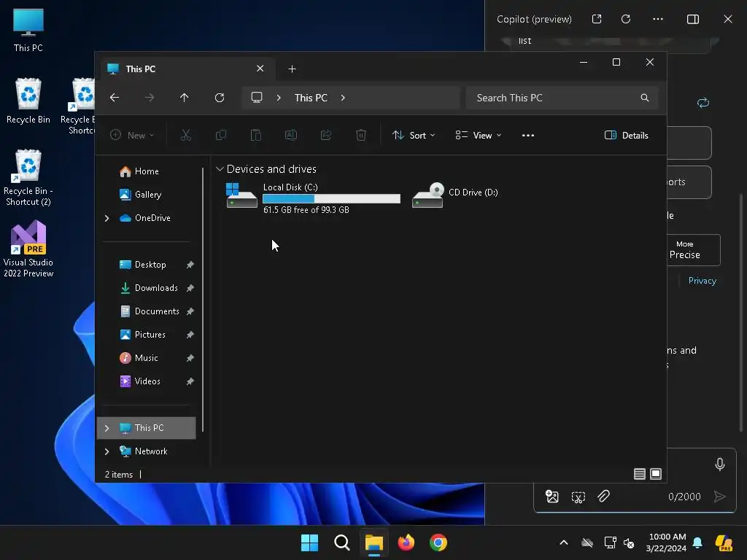
Task: Open the See more ellipsis menu
Action: (x=528, y=135)
